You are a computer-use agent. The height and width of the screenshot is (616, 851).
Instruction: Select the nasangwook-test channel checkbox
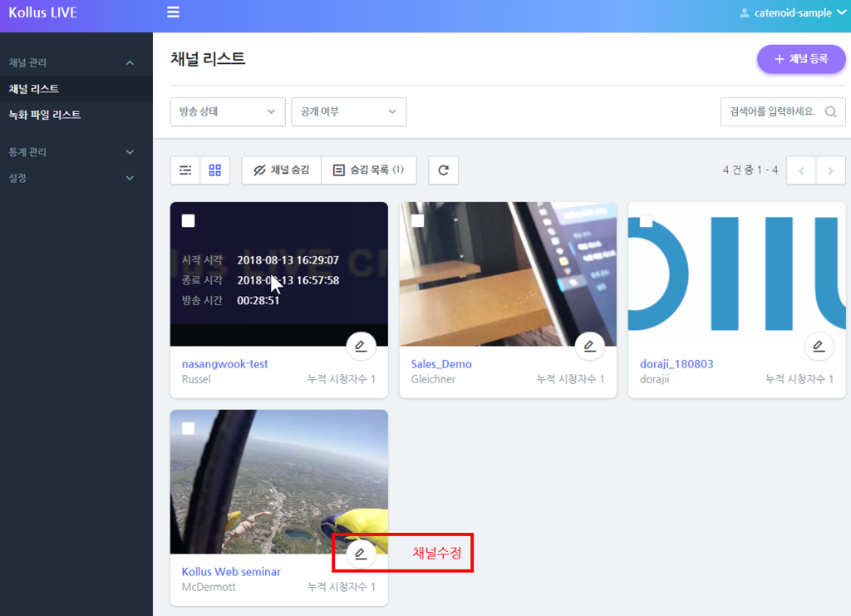(x=189, y=220)
